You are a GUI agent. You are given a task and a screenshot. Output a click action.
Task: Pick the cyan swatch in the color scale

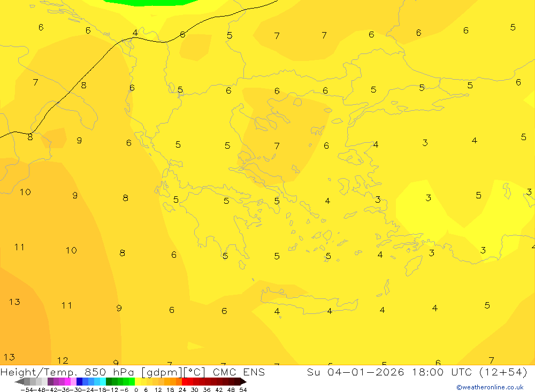[x=103, y=382]
